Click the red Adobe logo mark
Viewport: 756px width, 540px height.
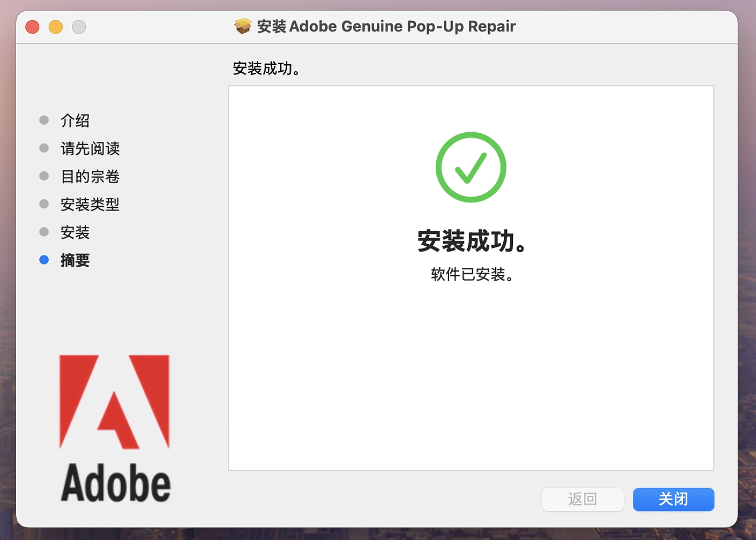pyautogui.click(x=114, y=402)
